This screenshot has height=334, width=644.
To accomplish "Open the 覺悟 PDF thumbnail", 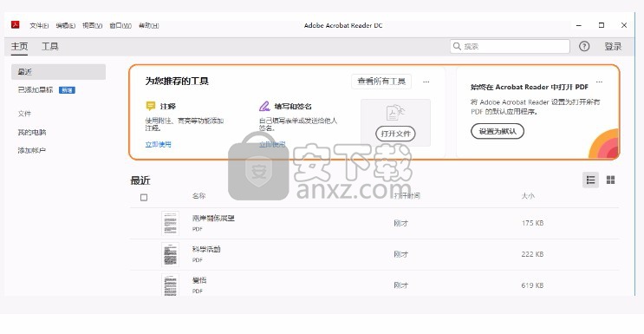I will click(x=170, y=285).
